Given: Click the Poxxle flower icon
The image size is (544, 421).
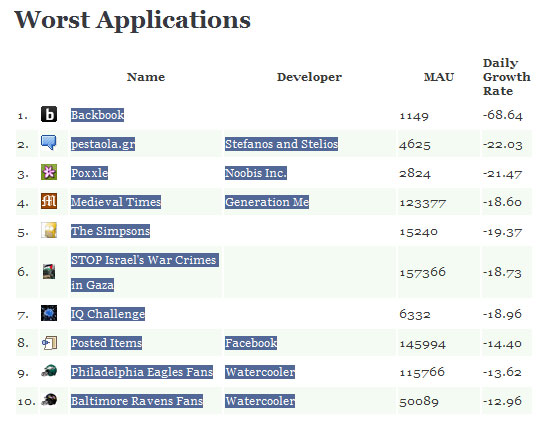Looking at the screenshot, I should pyautogui.click(x=49, y=172).
